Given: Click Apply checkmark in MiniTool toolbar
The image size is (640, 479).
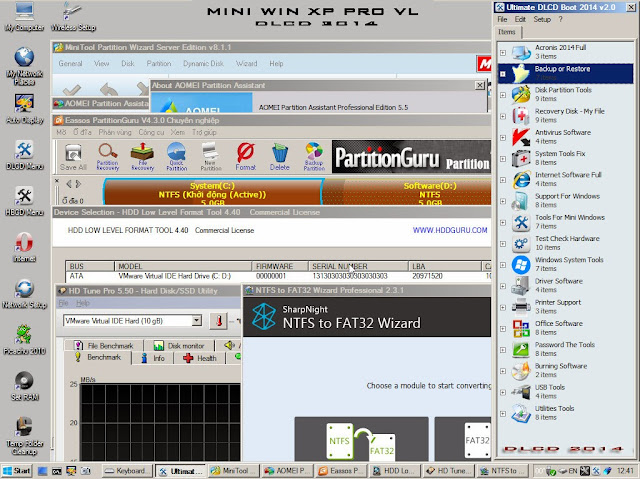Looking at the screenshot, I should (72, 89).
